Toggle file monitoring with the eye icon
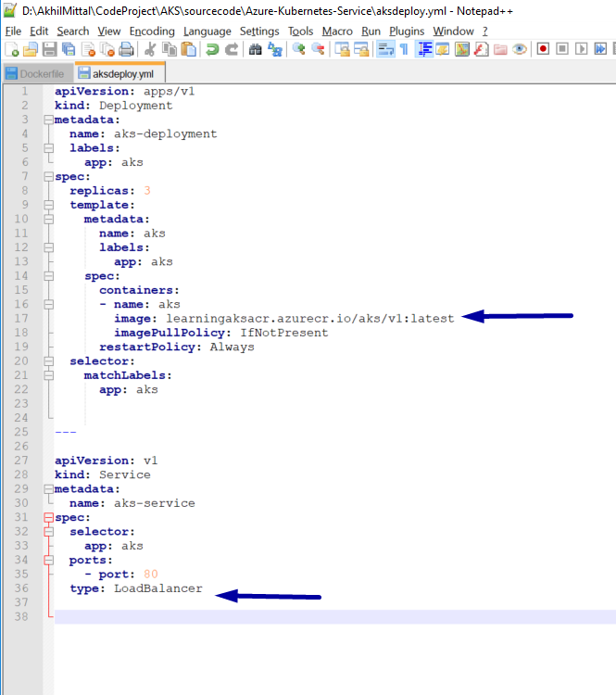The height and width of the screenshot is (695, 616). coord(520,49)
